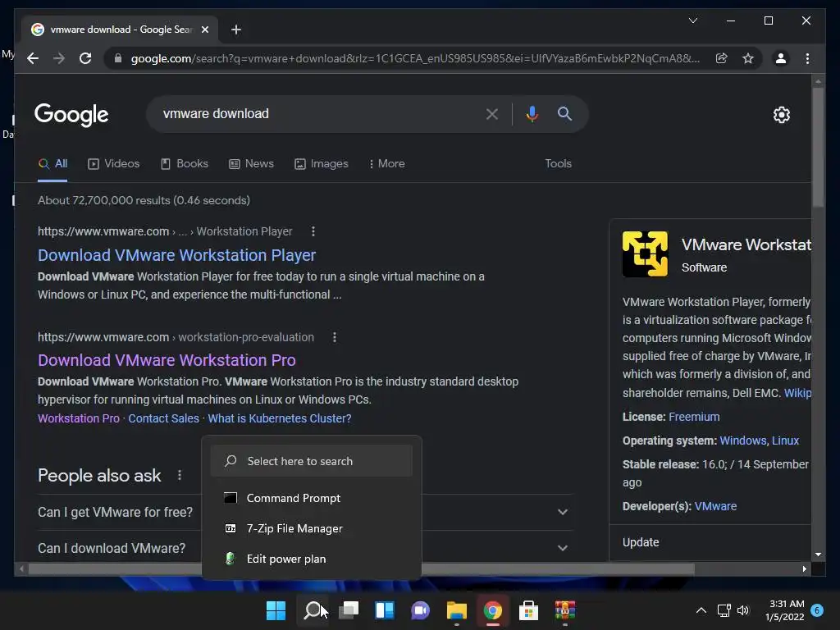The width and height of the screenshot is (840, 630).
Task: Switch to the News tab
Action: [x=251, y=164]
